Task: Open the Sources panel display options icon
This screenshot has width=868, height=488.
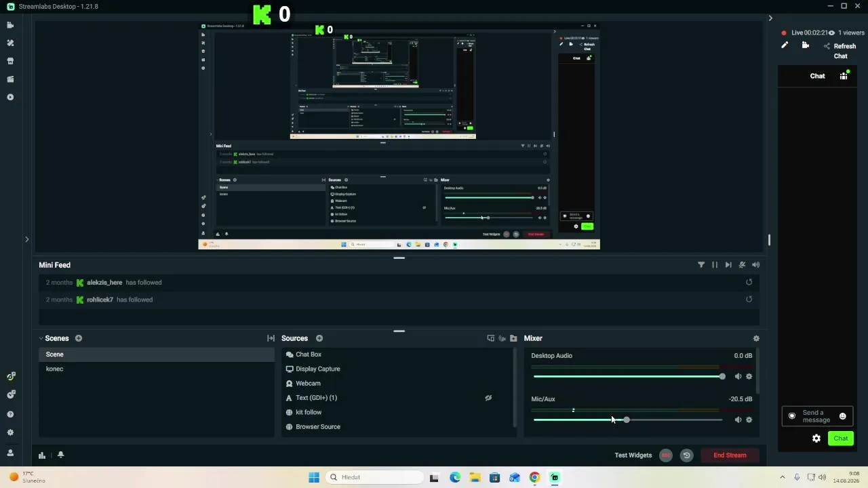Action: tap(491, 338)
